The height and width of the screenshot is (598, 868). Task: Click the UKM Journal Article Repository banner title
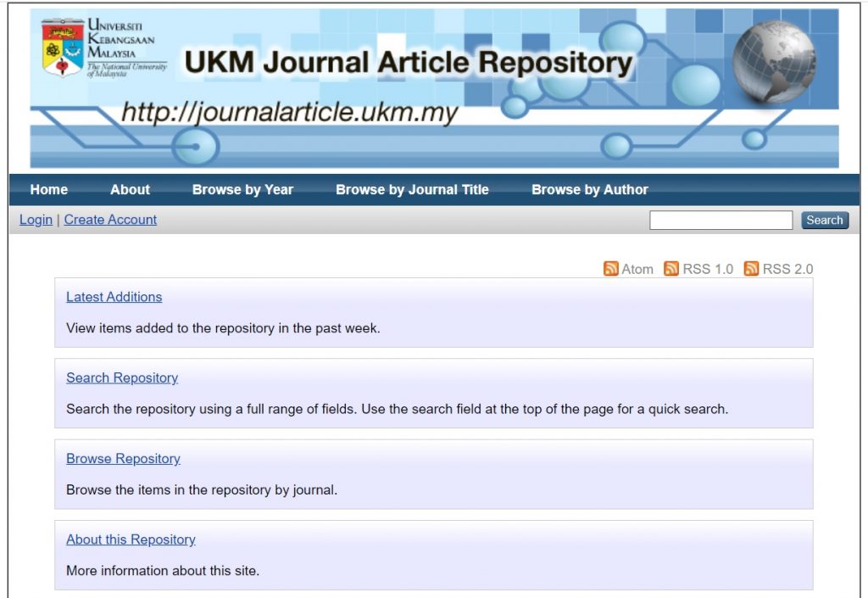coord(409,63)
